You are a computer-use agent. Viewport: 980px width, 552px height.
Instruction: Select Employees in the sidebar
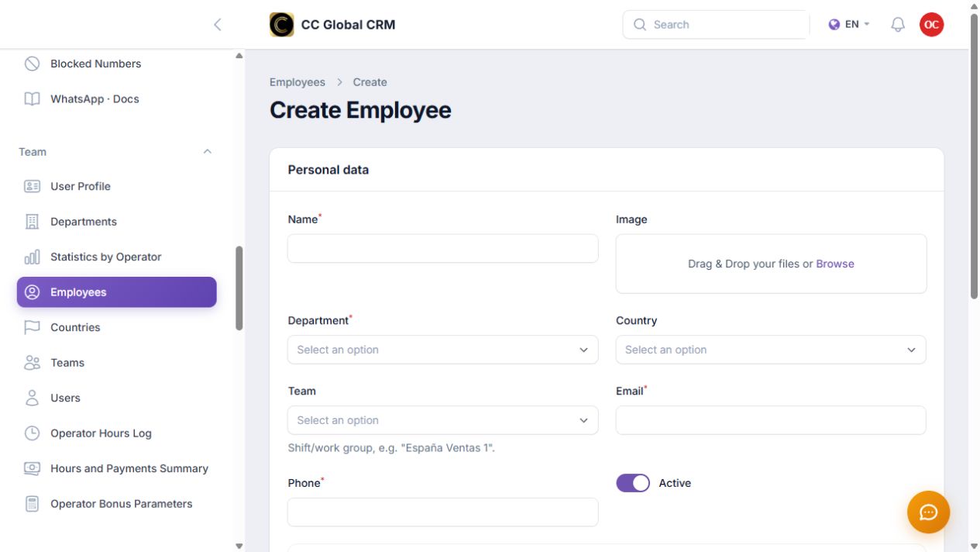click(x=117, y=292)
